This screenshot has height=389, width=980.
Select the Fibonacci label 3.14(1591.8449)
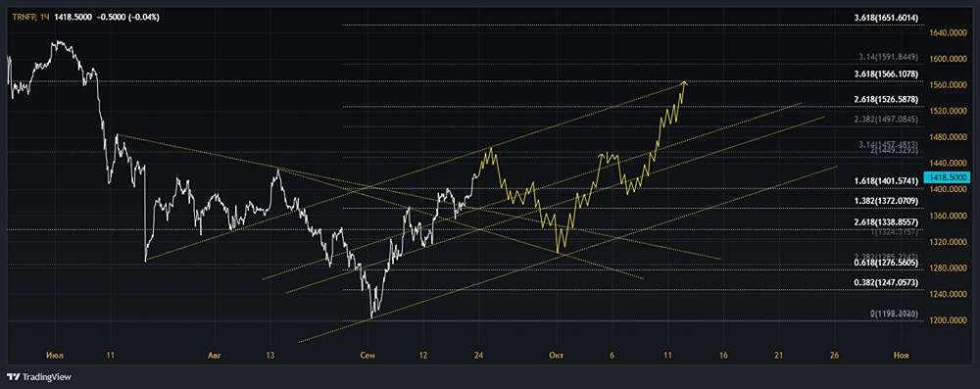click(x=888, y=57)
